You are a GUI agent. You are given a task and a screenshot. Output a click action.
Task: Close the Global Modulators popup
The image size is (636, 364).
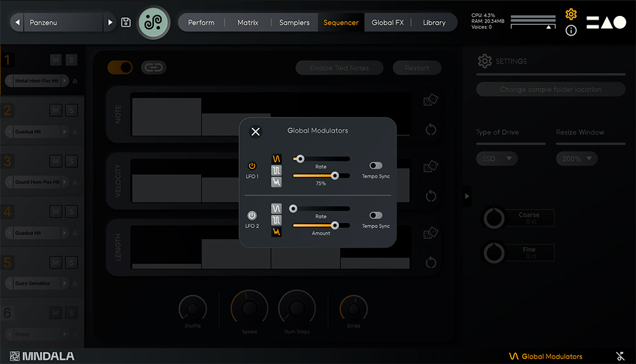coord(256,131)
